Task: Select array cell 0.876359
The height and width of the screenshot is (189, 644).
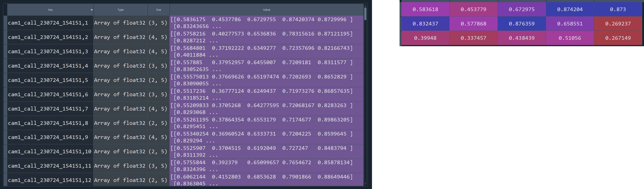Action: (521, 24)
